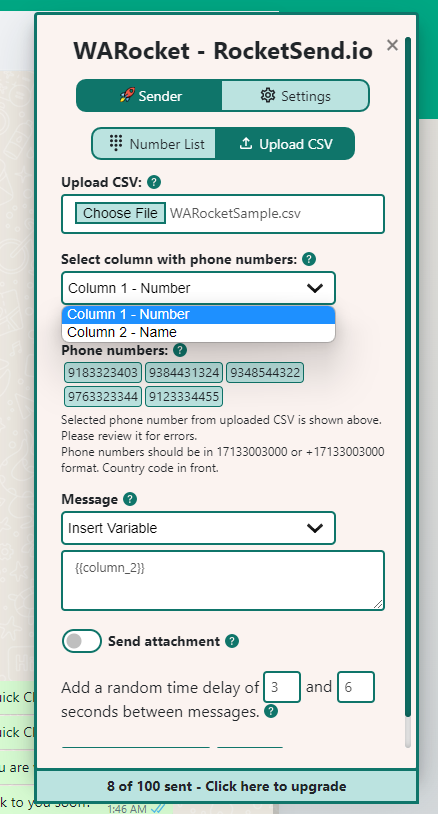
Task: Click into the message text area
Action: (x=223, y=580)
